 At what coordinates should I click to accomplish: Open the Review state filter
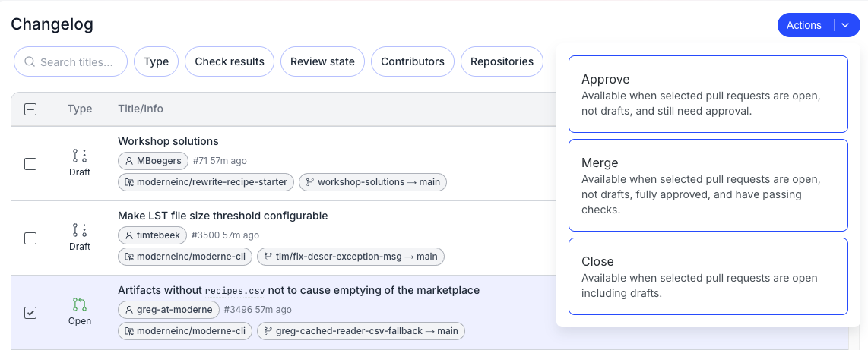323,62
